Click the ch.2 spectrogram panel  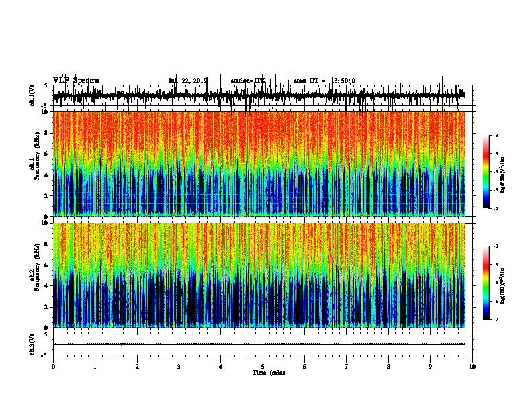point(259,275)
